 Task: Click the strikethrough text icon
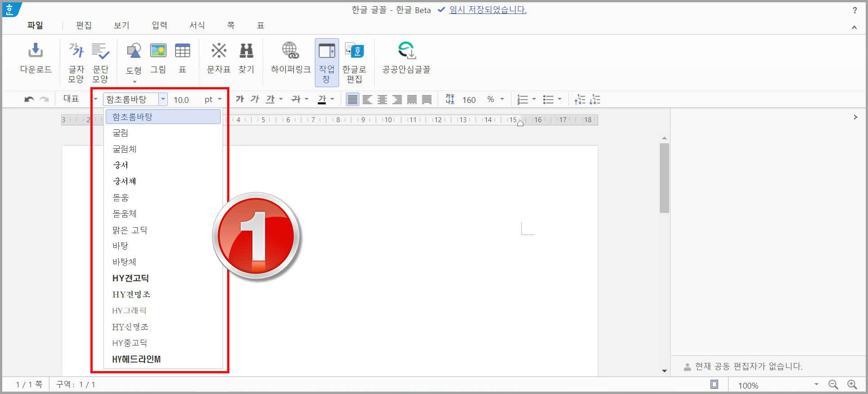(x=295, y=99)
